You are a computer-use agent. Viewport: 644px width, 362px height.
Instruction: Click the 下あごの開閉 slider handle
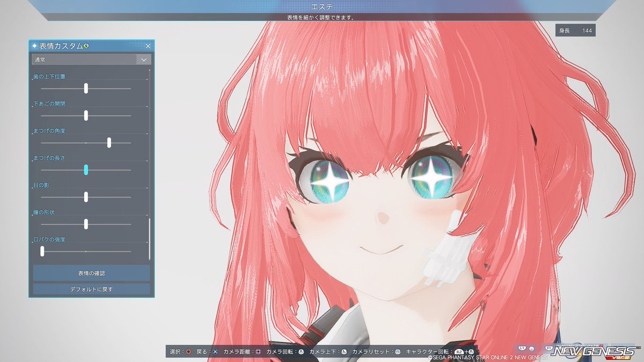click(86, 115)
